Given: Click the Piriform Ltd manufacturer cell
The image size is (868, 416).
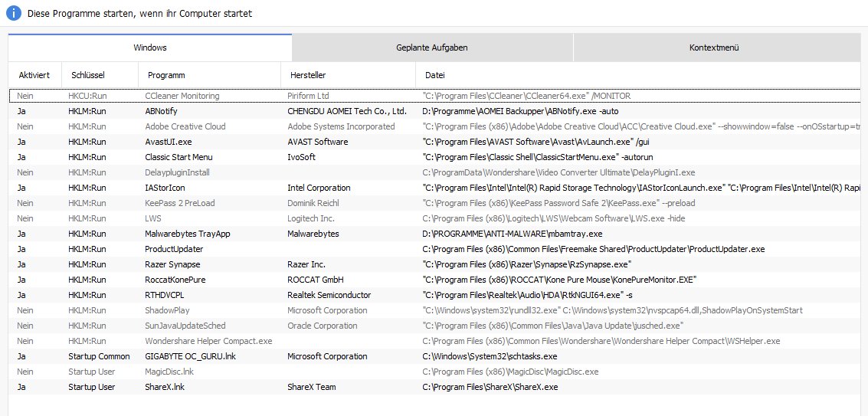Looking at the screenshot, I should (308, 96).
